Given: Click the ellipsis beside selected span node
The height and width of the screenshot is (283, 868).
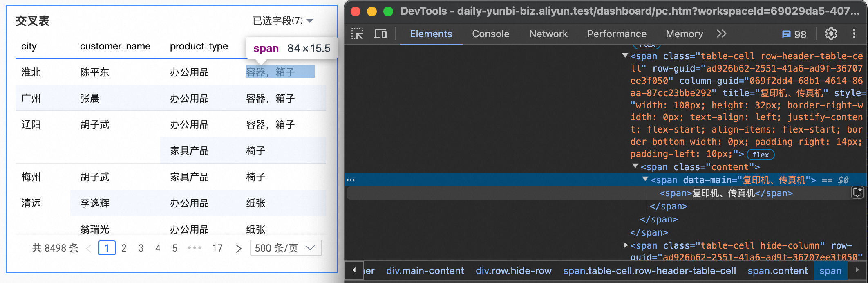Looking at the screenshot, I should [351, 180].
